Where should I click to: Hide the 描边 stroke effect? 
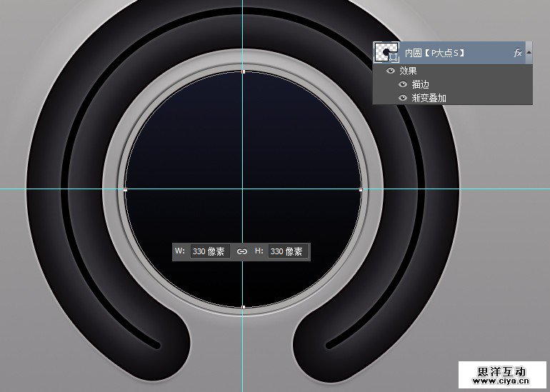(x=403, y=84)
